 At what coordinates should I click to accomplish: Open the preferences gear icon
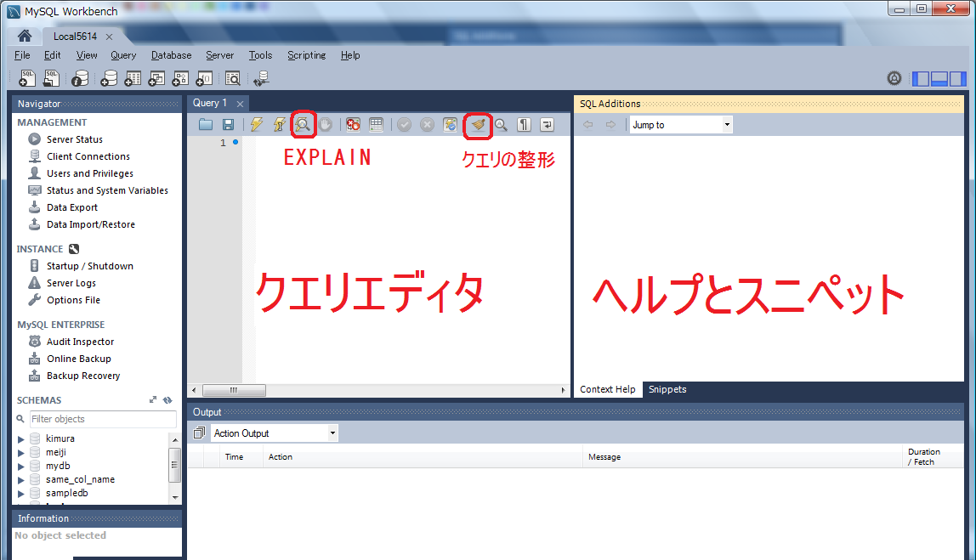(894, 78)
